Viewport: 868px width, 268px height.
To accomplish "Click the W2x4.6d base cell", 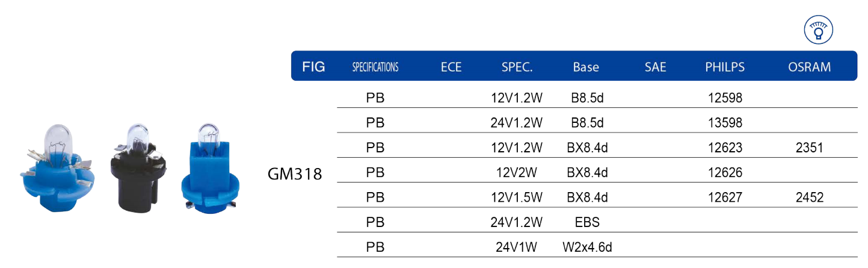I will tap(587, 246).
